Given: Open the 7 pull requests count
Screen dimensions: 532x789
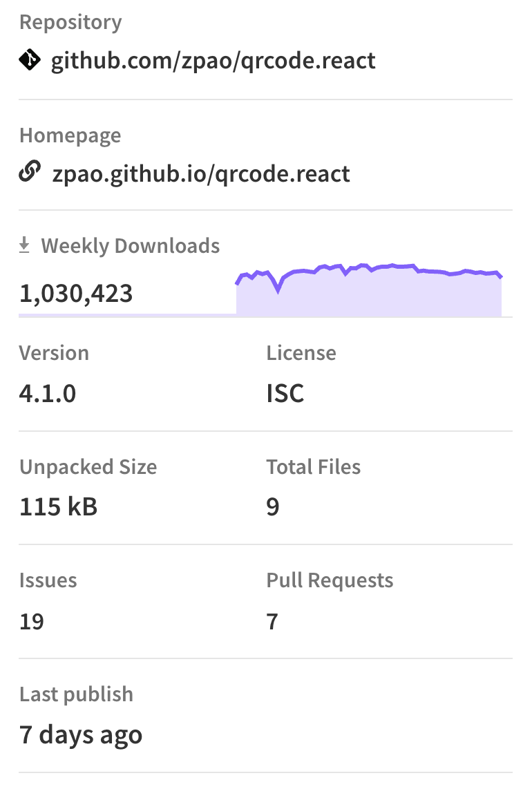Looking at the screenshot, I should [272, 621].
